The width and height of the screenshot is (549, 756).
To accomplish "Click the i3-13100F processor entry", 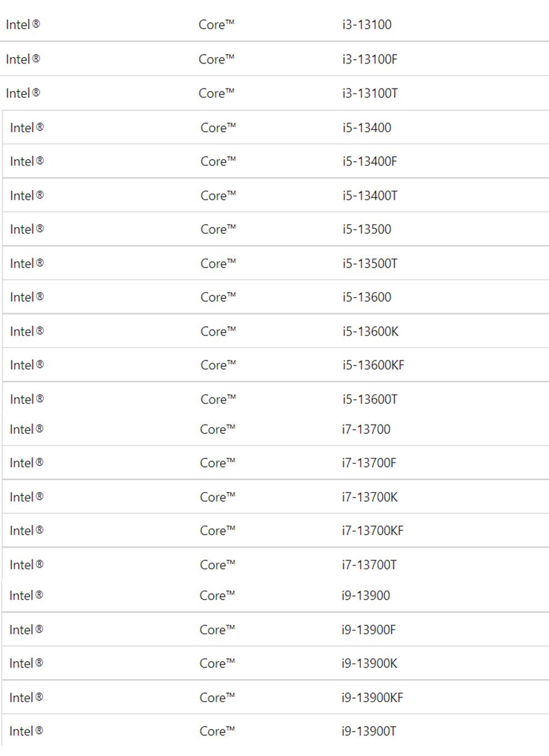I will tap(369, 59).
